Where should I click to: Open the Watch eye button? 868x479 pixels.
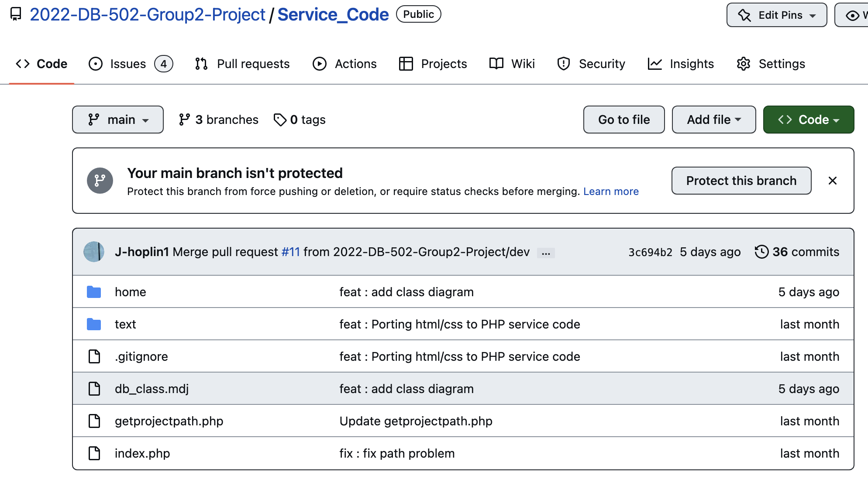pos(852,15)
